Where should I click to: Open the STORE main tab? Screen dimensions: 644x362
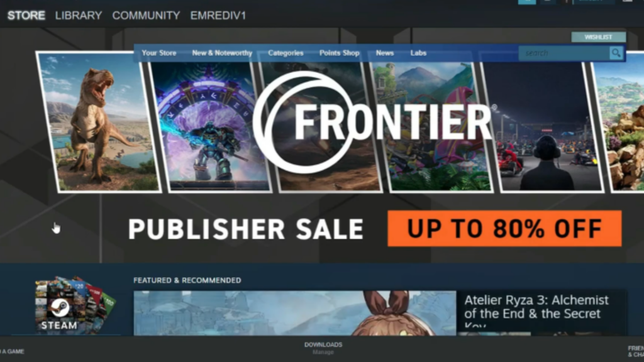tap(26, 16)
